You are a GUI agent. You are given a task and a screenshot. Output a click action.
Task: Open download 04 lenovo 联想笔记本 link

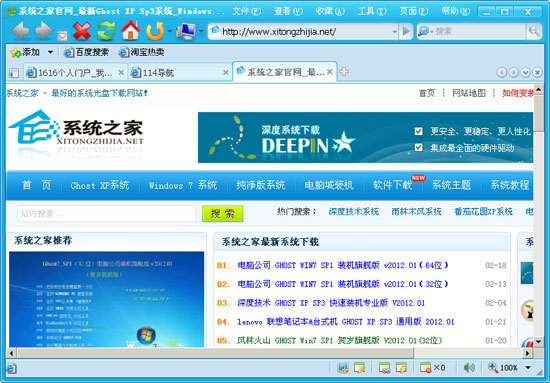coord(346,322)
